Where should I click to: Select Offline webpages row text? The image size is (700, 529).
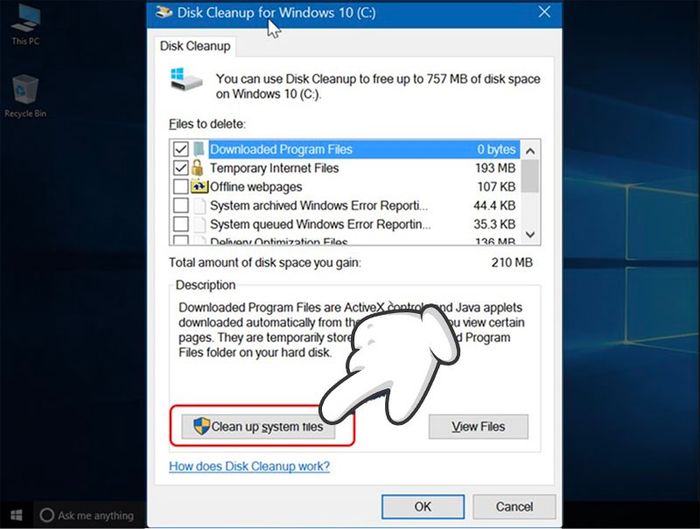click(256, 187)
